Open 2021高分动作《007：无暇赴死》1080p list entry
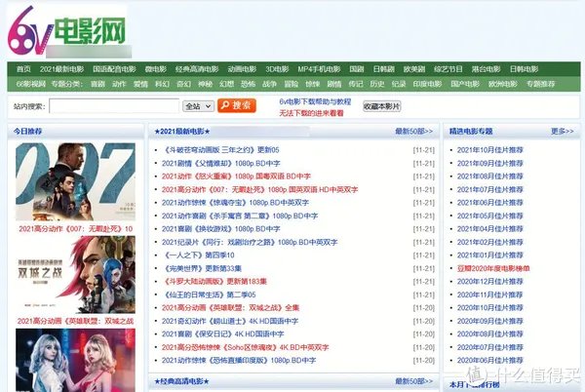The width and height of the screenshot is (585, 392). point(259,189)
